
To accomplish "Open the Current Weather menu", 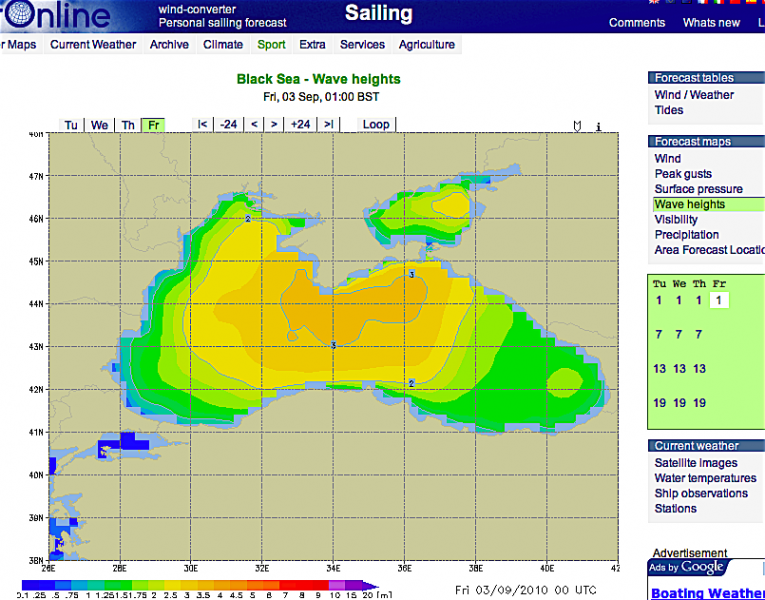I will pos(93,45).
